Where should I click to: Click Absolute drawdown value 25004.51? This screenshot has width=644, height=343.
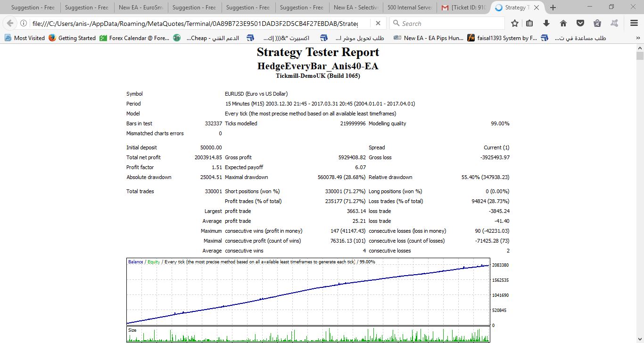point(211,177)
